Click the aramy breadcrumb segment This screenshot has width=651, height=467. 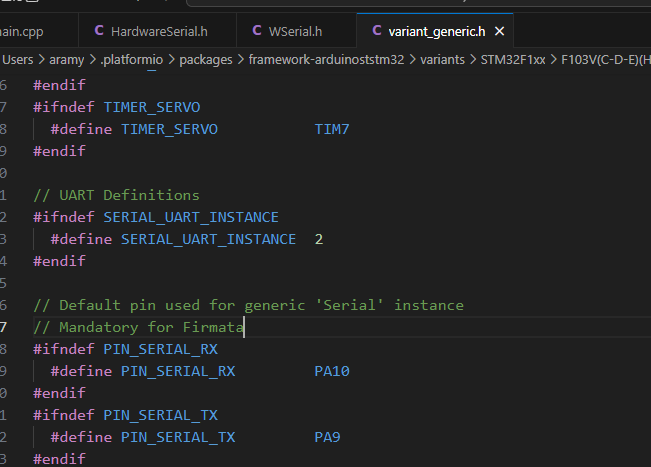pyautogui.click(x=65, y=60)
